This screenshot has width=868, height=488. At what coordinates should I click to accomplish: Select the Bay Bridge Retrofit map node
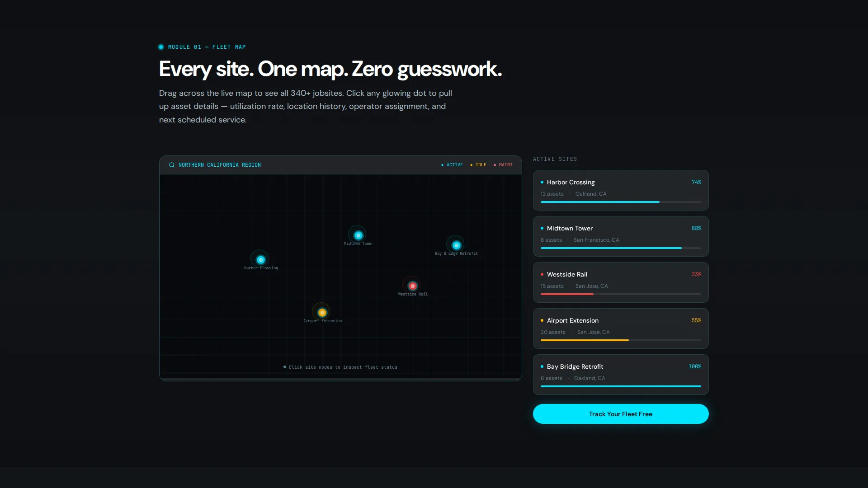coord(456,245)
